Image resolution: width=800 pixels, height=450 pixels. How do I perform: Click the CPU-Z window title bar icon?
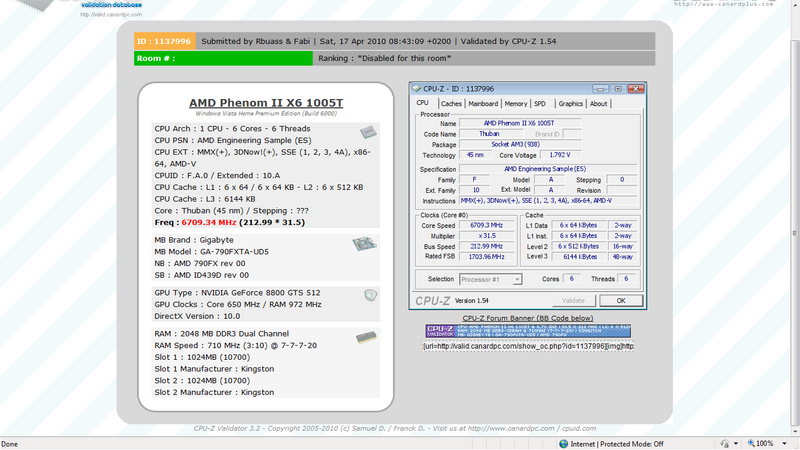pos(417,88)
